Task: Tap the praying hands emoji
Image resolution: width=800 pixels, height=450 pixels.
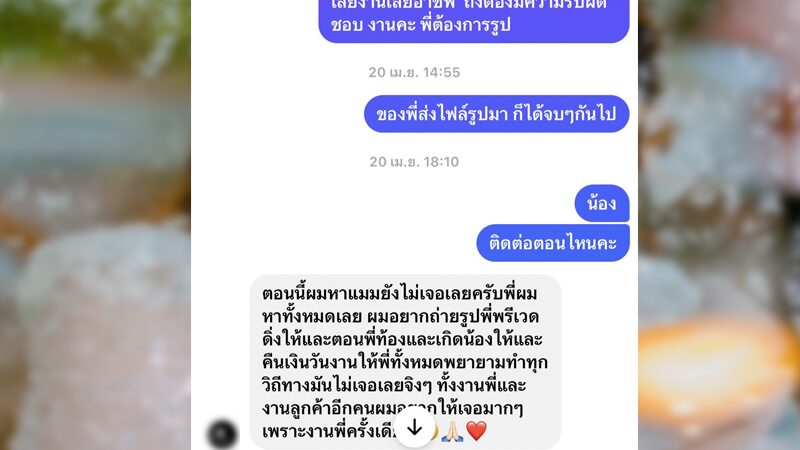Action: [452, 431]
